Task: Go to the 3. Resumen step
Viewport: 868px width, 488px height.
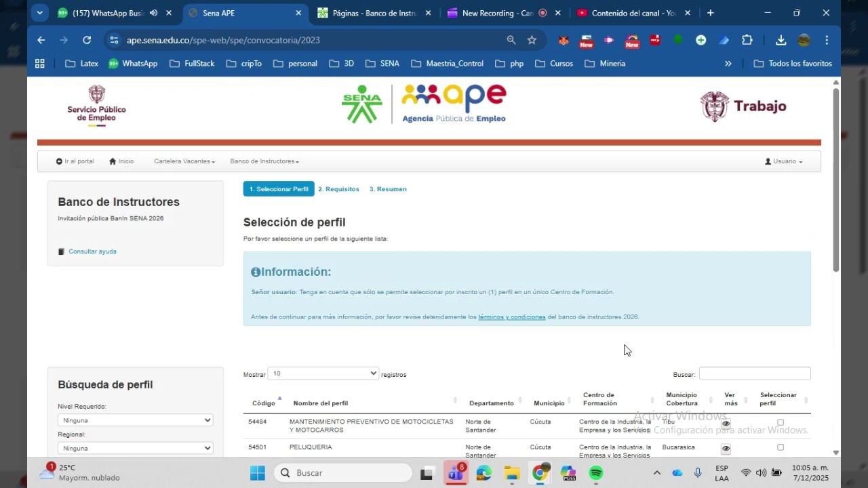Action: [388, 189]
